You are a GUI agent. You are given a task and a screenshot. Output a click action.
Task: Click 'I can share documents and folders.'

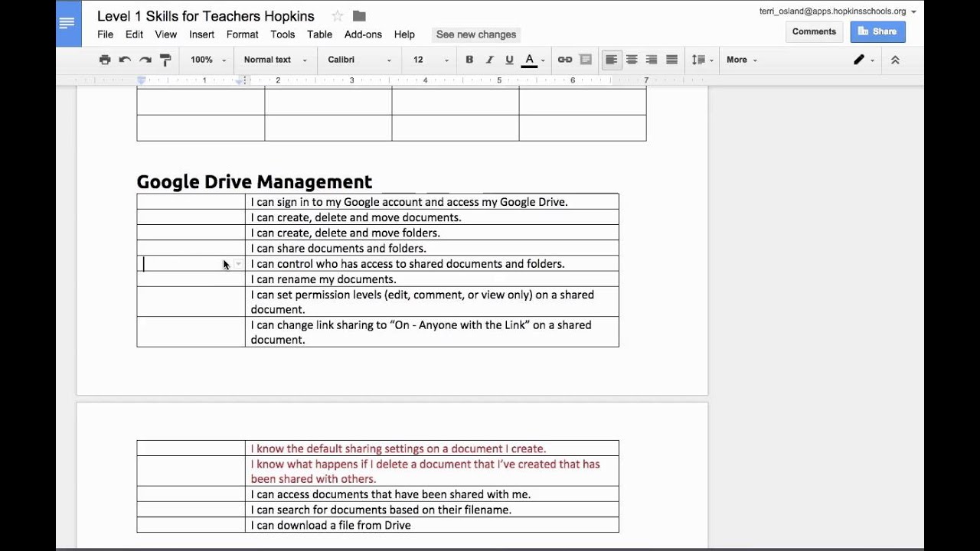(x=338, y=249)
